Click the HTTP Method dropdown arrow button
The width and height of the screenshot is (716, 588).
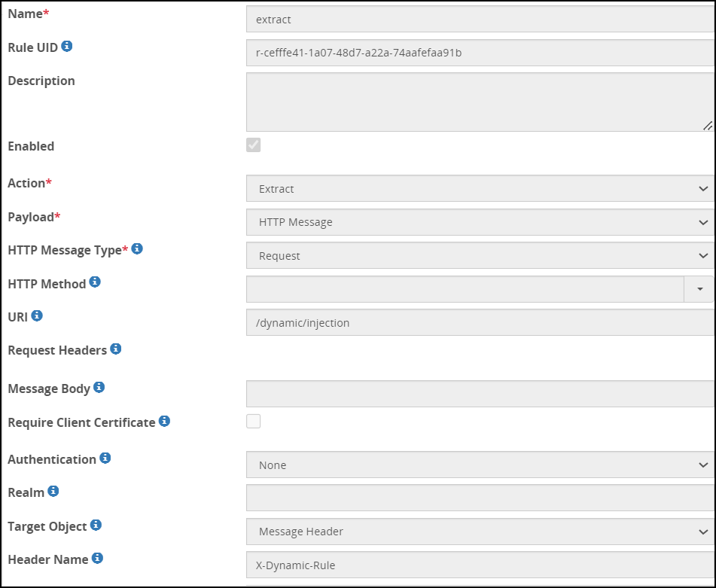click(700, 289)
